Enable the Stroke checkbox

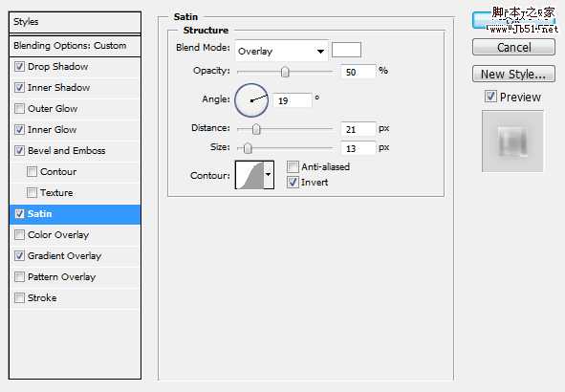(x=19, y=298)
